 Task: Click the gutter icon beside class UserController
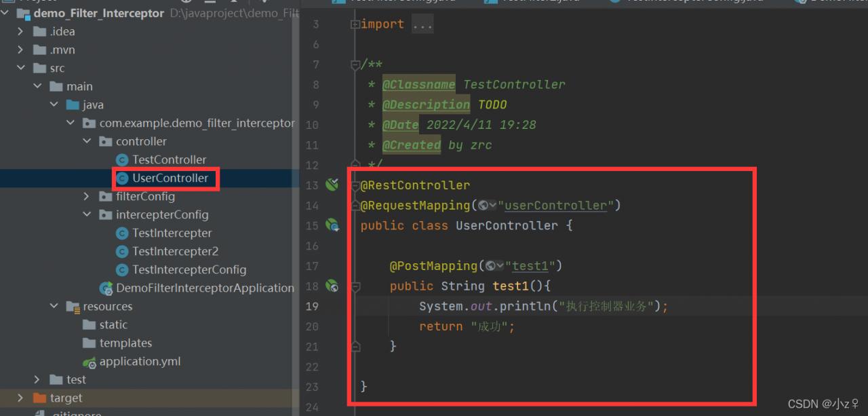pyautogui.click(x=332, y=225)
